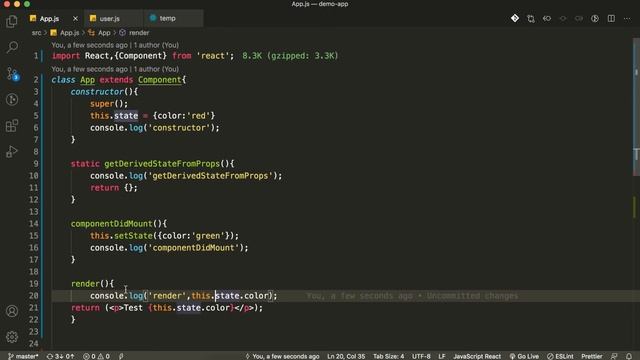Change indentation via Tab Size: 4
Viewport: 640px width, 360px height.
pyautogui.click(x=388, y=356)
